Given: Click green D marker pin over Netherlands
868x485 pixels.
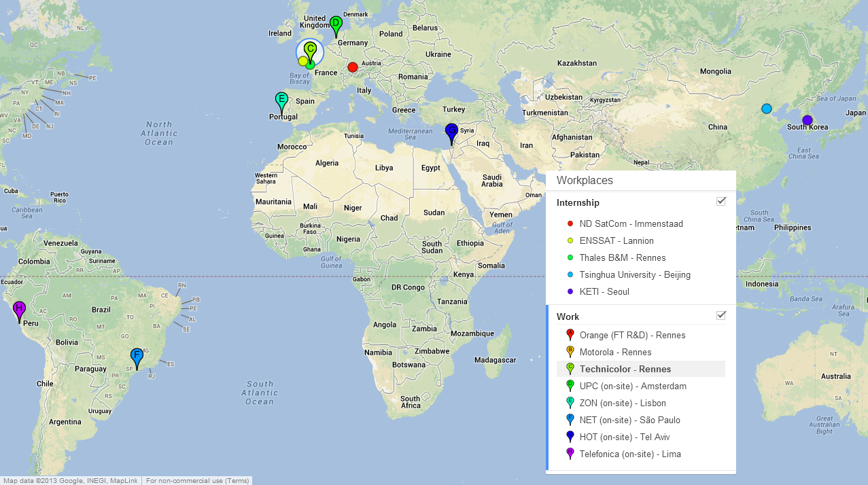Looking at the screenshot, I should click(335, 24).
